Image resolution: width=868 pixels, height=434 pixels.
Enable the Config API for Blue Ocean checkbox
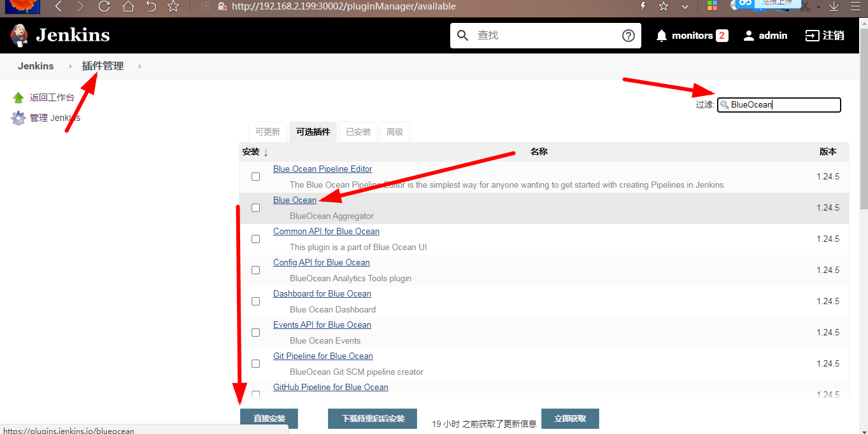click(255, 270)
